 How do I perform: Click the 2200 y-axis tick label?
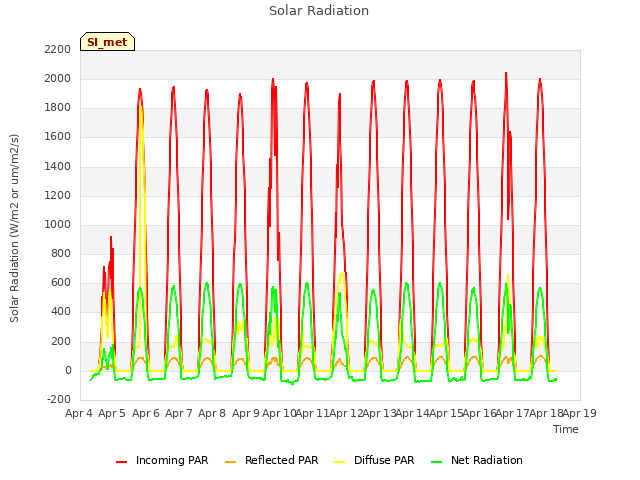tap(58, 49)
